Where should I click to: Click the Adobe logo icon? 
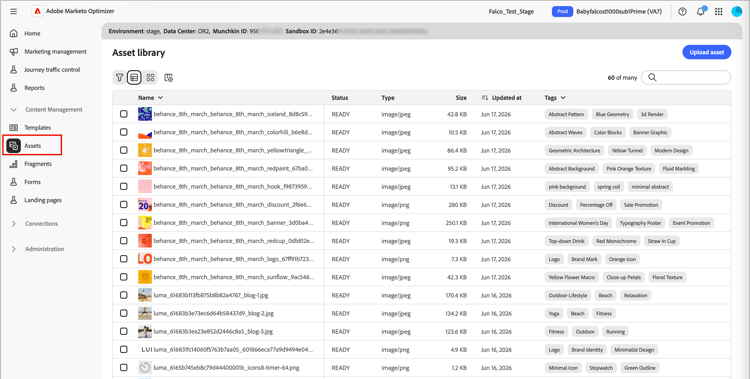click(x=37, y=11)
